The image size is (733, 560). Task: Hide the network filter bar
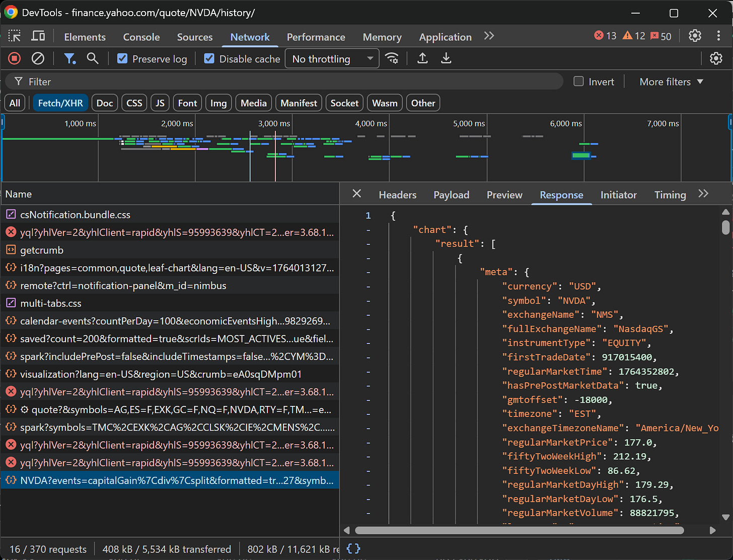tap(70, 58)
